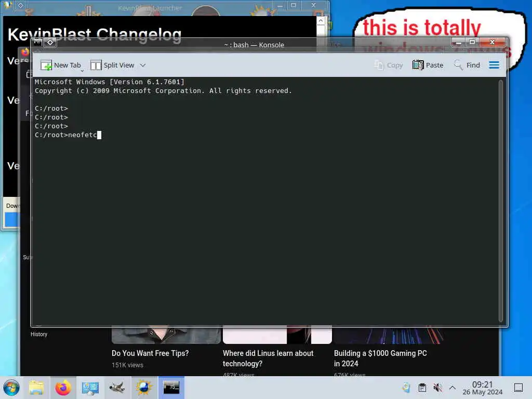532x399 pixels.
Task: Click the Konsole terminal icon in title bar
Action: (x=38, y=43)
